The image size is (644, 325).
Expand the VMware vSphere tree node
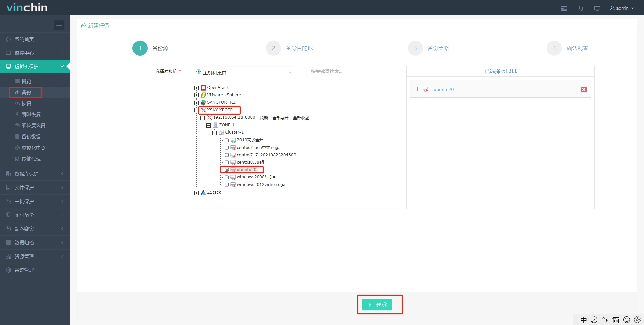point(197,95)
